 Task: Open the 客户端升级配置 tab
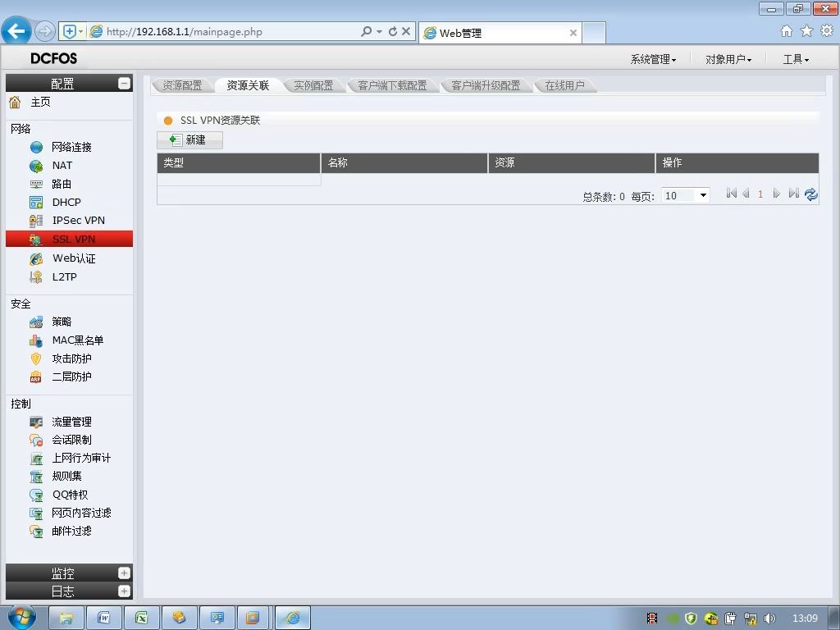(486, 85)
